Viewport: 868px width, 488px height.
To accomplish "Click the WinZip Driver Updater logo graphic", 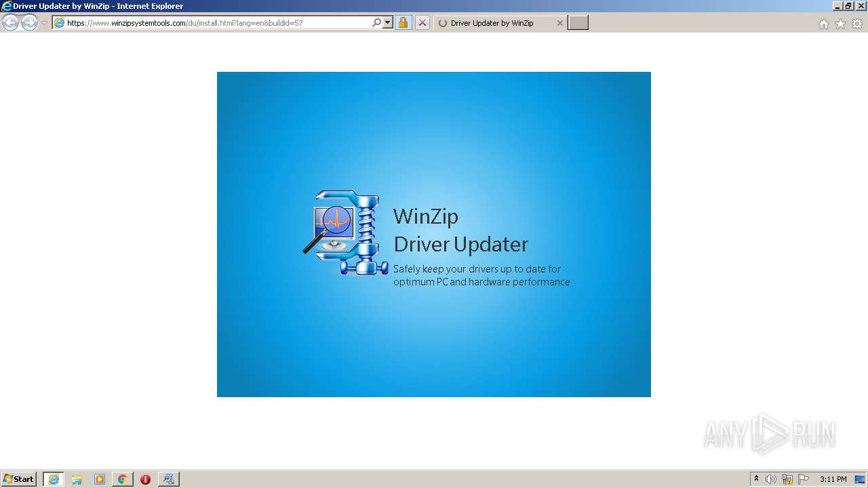I will click(x=346, y=232).
